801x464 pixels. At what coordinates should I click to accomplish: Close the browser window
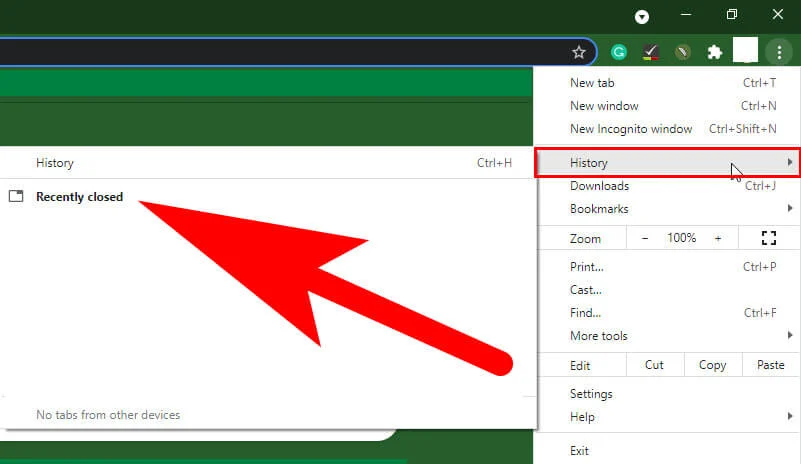point(778,14)
